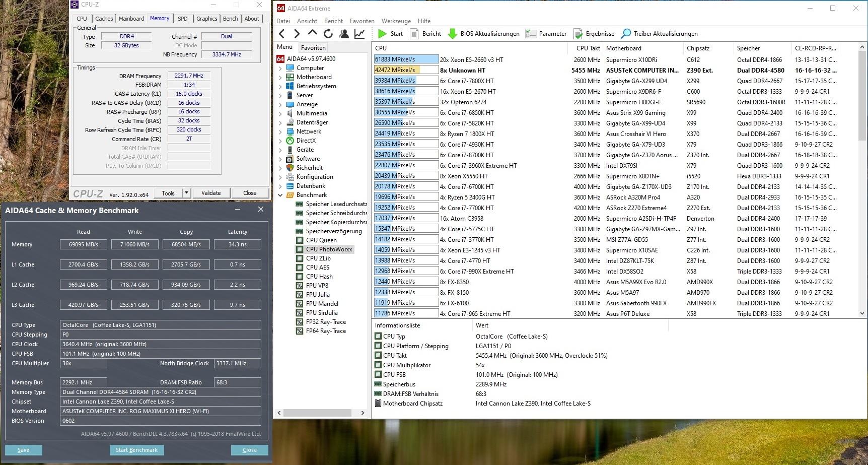The width and height of the screenshot is (868, 465).
Task: Click the Close button in CPU-Z
Action: pos(250,193)
